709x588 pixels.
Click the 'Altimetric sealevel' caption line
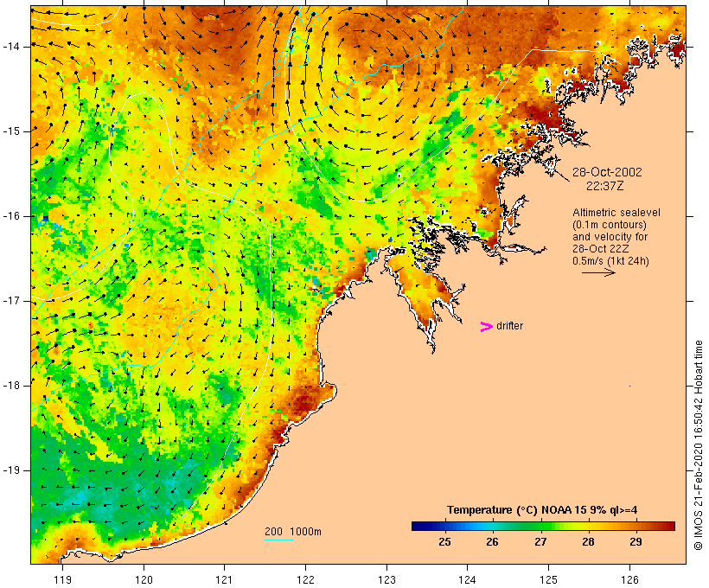616,213
